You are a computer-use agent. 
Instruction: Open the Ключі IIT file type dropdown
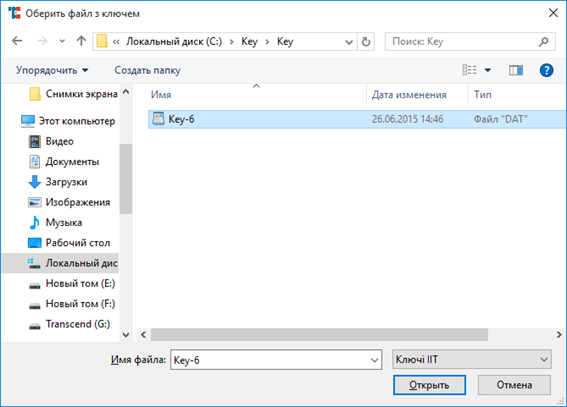tap(472, 359)
